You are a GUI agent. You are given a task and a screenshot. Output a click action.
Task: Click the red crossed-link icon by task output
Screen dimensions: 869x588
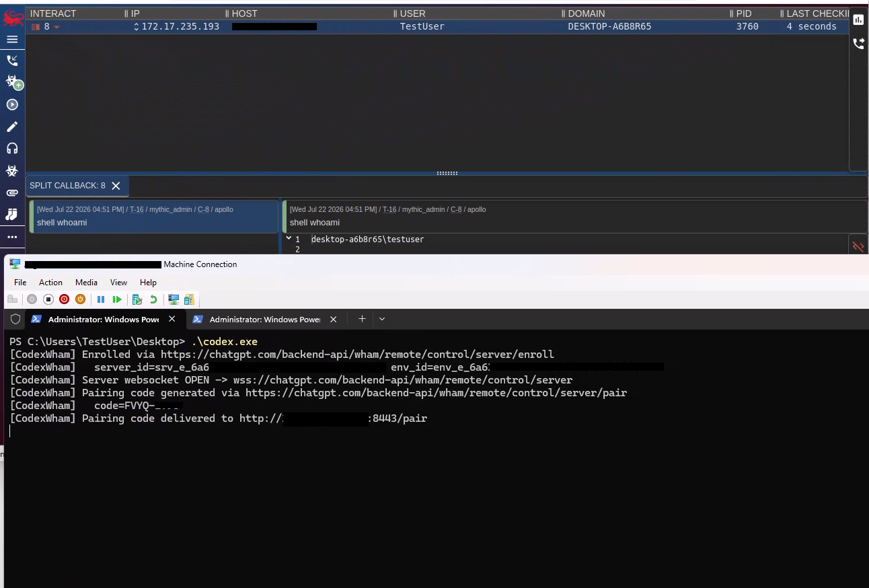858,247
